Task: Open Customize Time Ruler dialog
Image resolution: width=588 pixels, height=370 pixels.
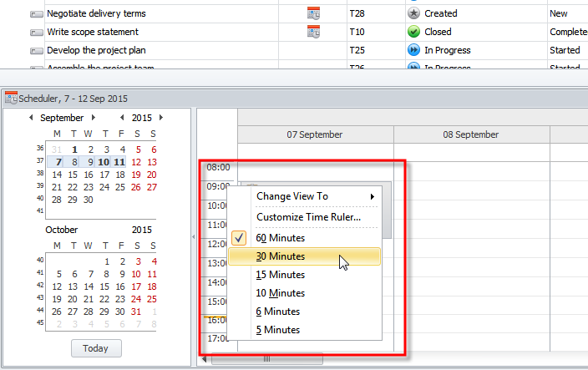Action: (308, 217)
